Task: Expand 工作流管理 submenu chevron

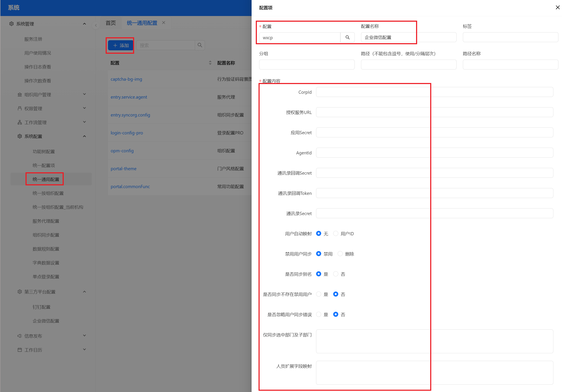Action: tap(84, 122)
